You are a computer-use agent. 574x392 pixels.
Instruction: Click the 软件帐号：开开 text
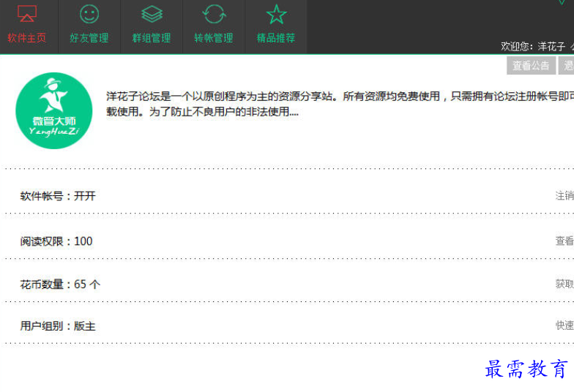(58, 196)
